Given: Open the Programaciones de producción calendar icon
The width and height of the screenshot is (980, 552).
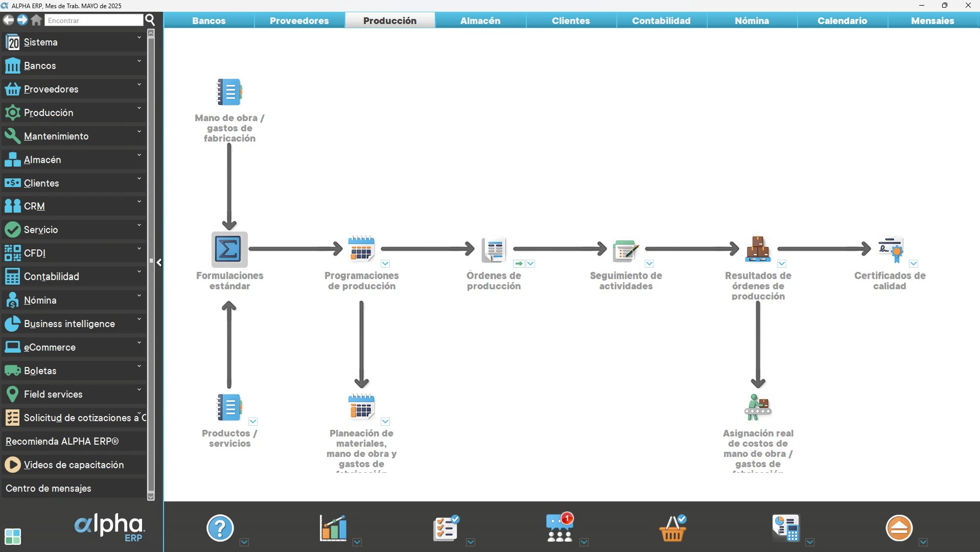Looking at the screenshot, I should click(361, 249).
